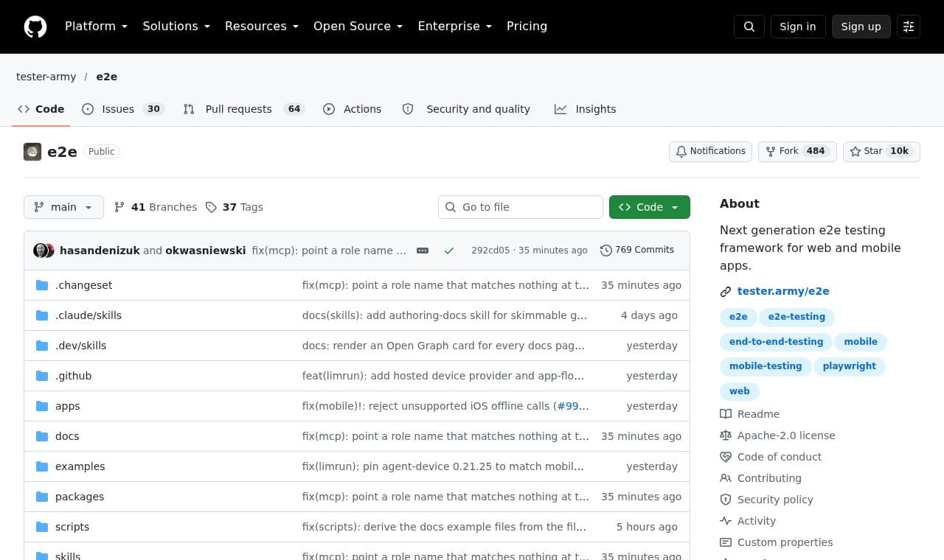Image resolution: width=944 pixels, height=560 pixels.
Task: Click the Code of conduct heart icon
Action: pyautogui.click(x=726, y=457)
